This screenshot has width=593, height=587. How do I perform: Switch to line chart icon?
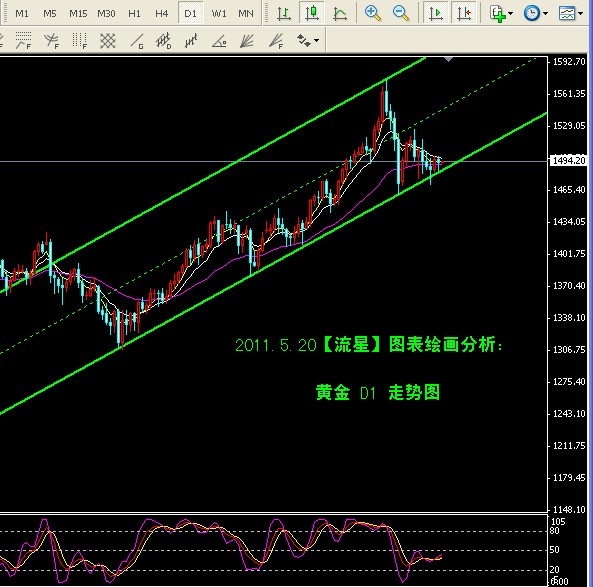(340, 14)
